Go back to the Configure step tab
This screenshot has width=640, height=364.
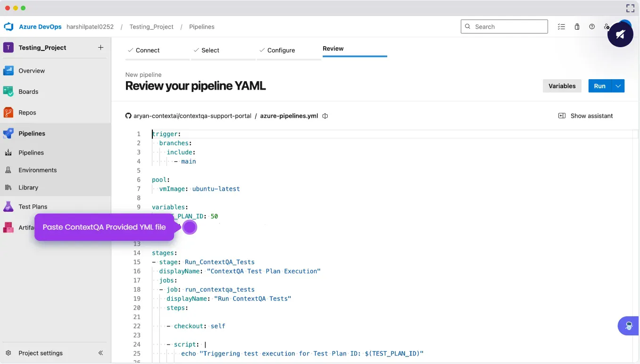[x=281, y=50]
